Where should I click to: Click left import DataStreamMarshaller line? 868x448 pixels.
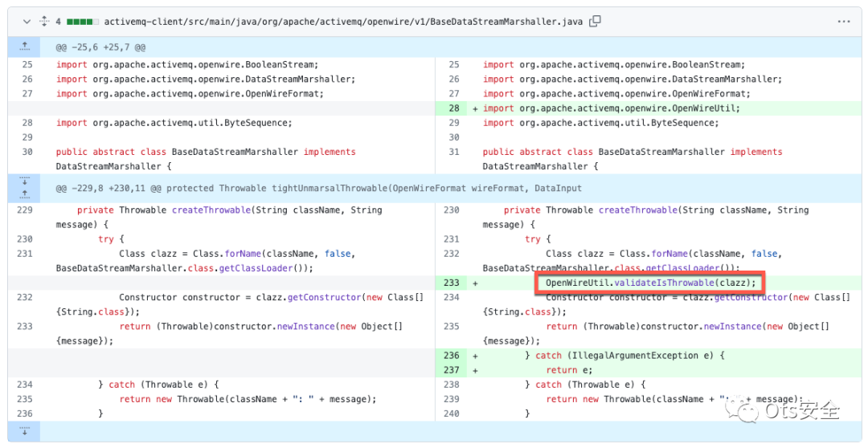point(206,79)
